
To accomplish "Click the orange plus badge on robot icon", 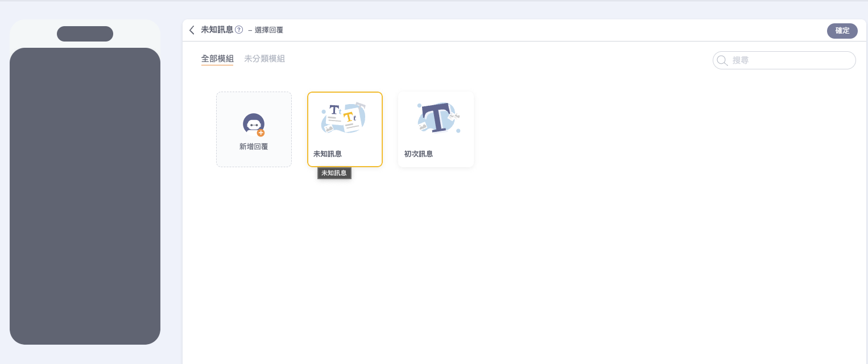I will click(261, 133).
